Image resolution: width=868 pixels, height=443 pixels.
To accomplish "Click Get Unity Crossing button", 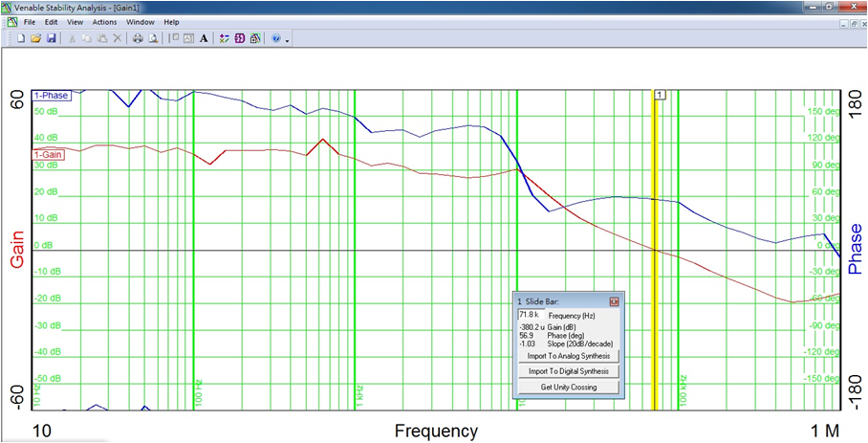I will 569,388.
